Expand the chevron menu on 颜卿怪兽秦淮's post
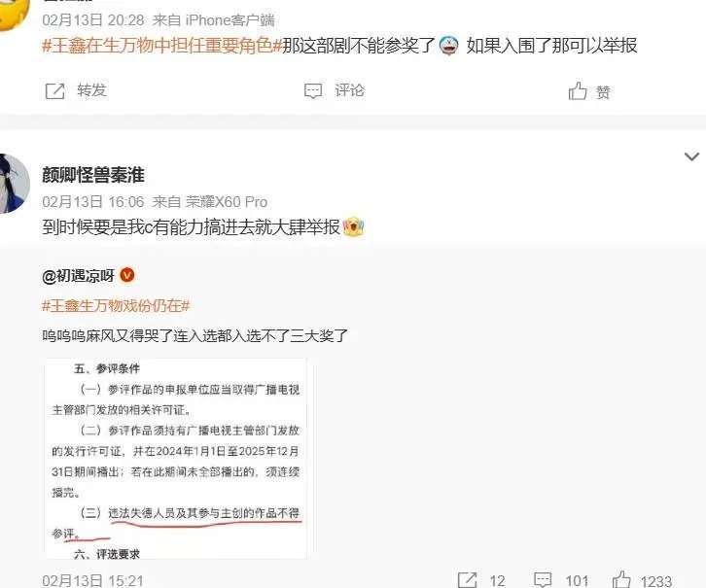Screen dimensions: 706x588 coord(691,156)
